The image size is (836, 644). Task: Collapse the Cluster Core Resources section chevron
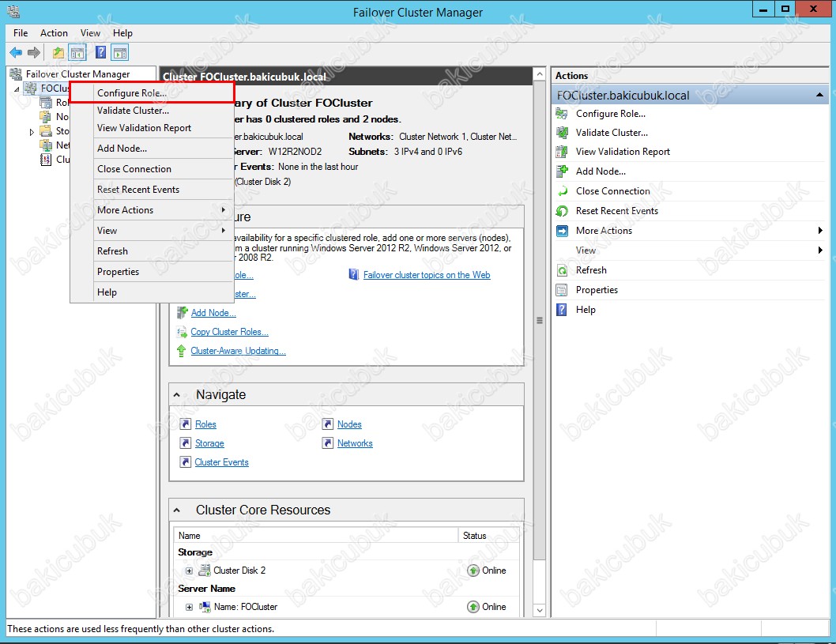point(176,510)
